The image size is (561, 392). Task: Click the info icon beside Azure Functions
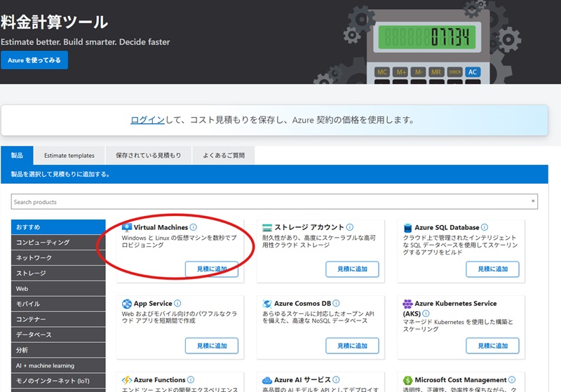191,380
